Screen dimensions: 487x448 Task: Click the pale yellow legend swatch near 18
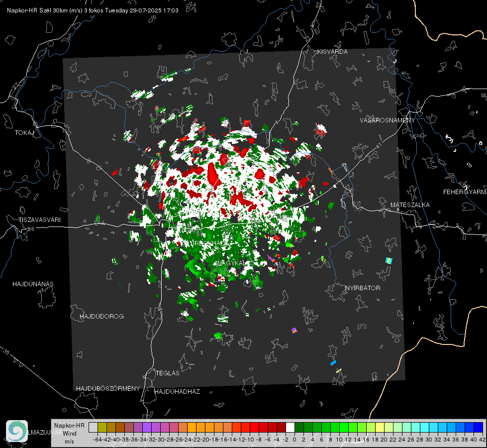(x=380, y=427)
